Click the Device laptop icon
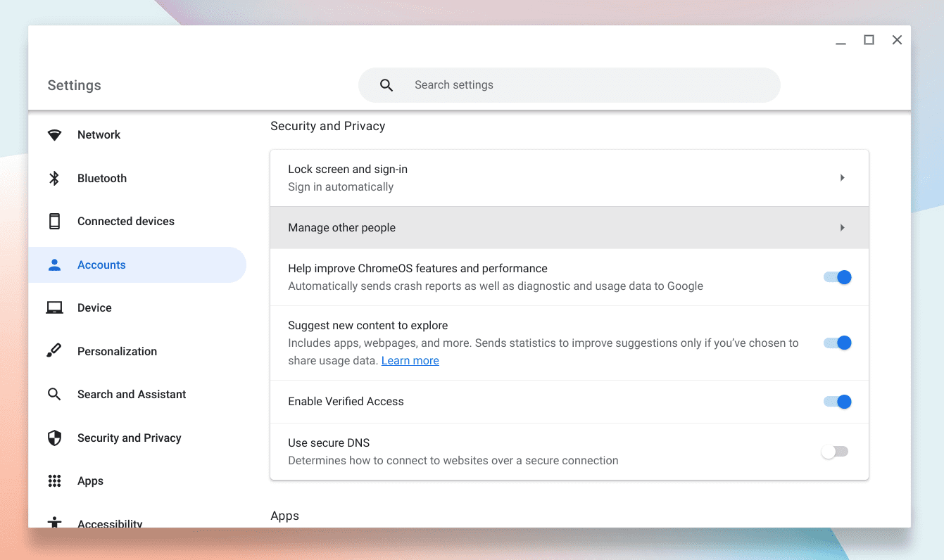Viewport: 944px width, 560px height. (x=54, y=308)
